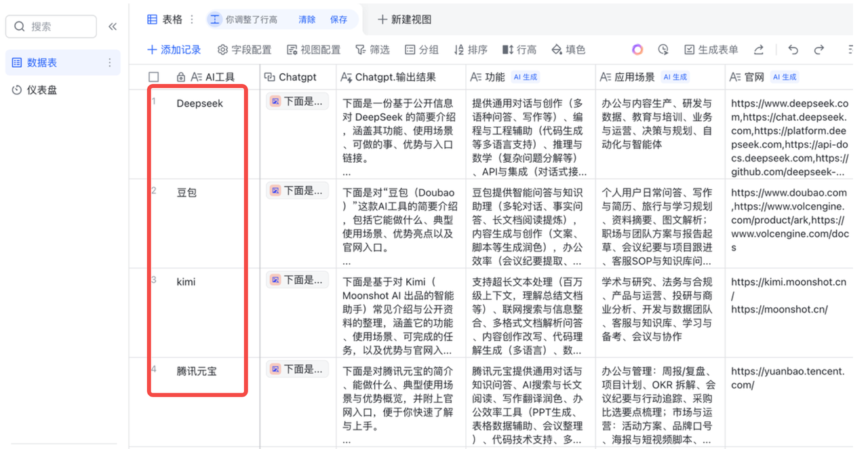This screenshot has height=449, width=868.
Task: Click the AI 生成 badge beside 官网
Action: tap(785, 77)
